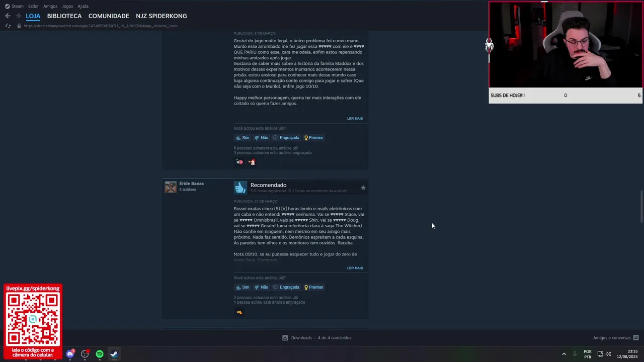The width and height of the screenshot is (644, 362).
Task: Open the '5 análises' link
Action: point(188,190)
